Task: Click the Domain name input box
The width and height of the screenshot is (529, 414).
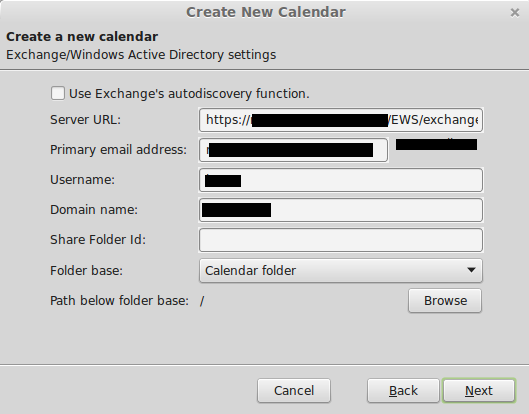Action: [x=341, y=210]
